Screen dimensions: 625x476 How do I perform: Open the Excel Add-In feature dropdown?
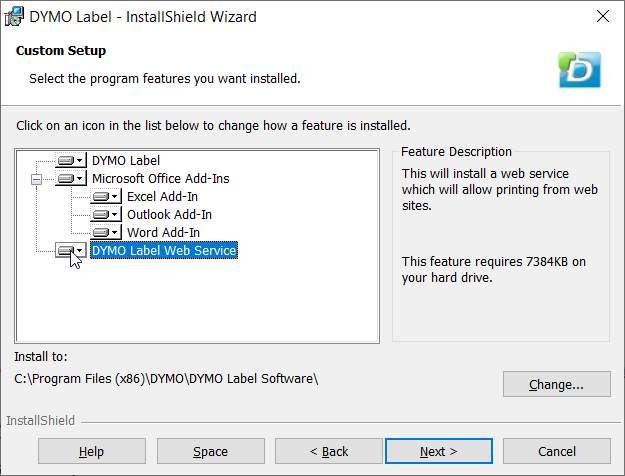[x=106, y=196]
